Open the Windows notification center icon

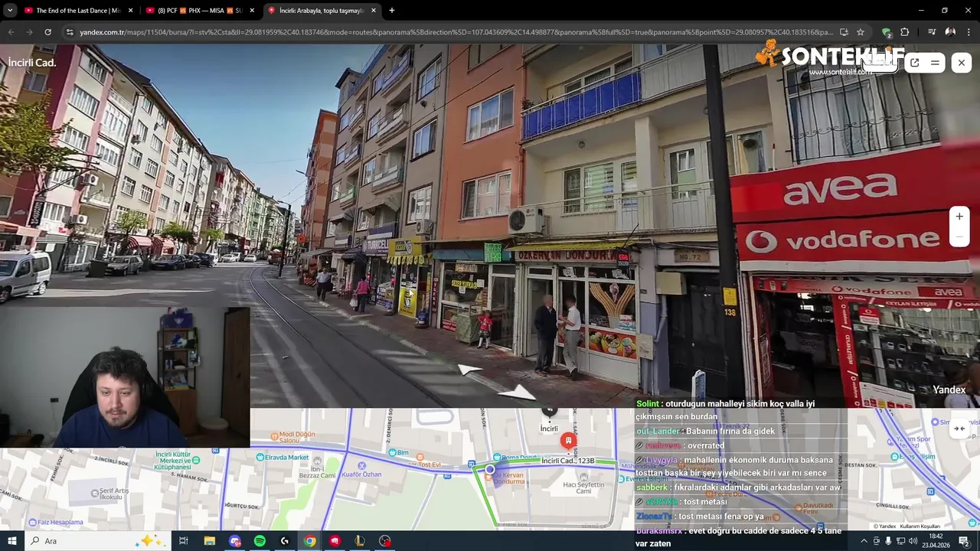(964, 541)
